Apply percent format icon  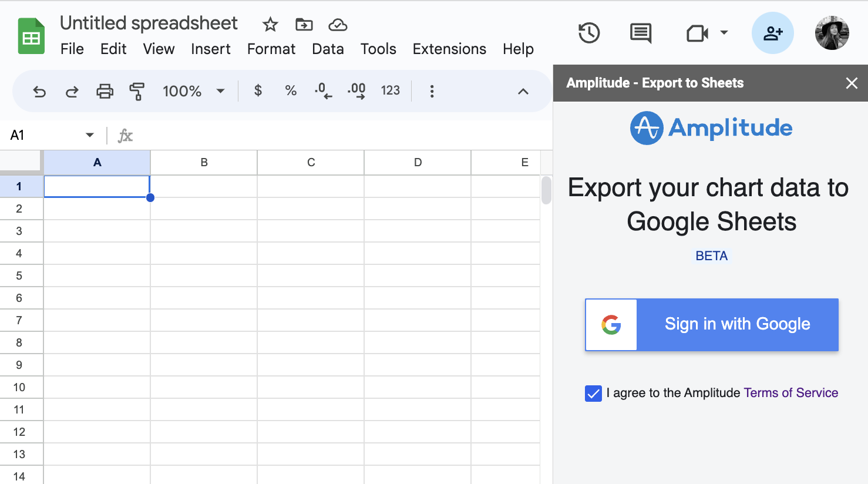click(291, 90)
